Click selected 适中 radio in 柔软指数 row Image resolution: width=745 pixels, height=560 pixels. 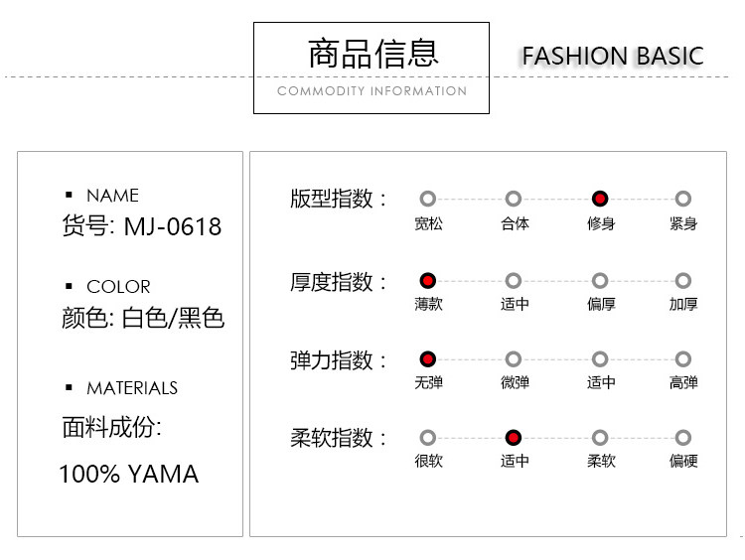514,437
